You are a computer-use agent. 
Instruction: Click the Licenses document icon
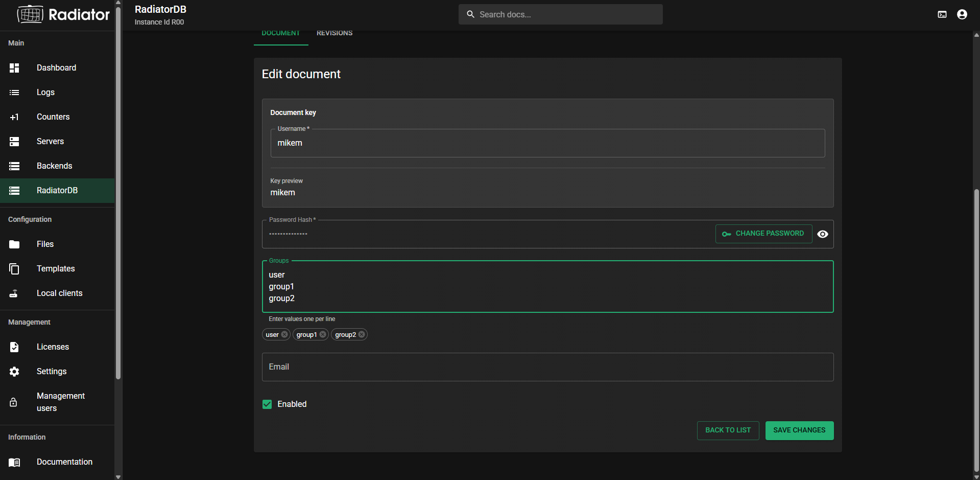coord(14,347)
